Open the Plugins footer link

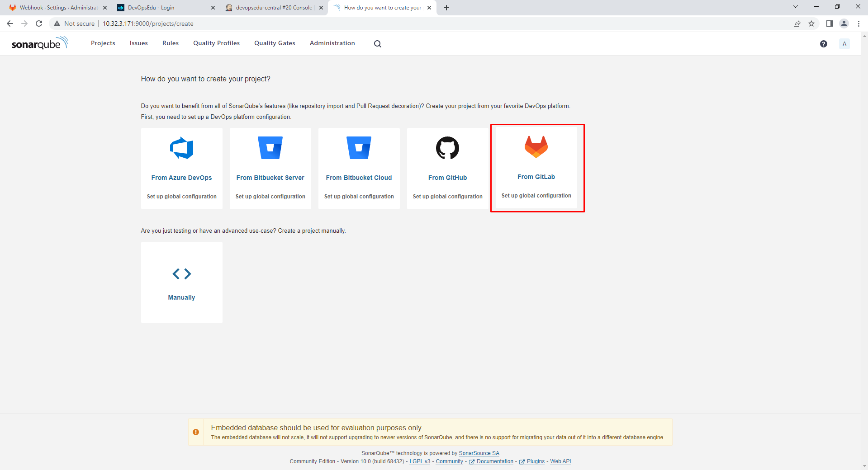(532, 461)
